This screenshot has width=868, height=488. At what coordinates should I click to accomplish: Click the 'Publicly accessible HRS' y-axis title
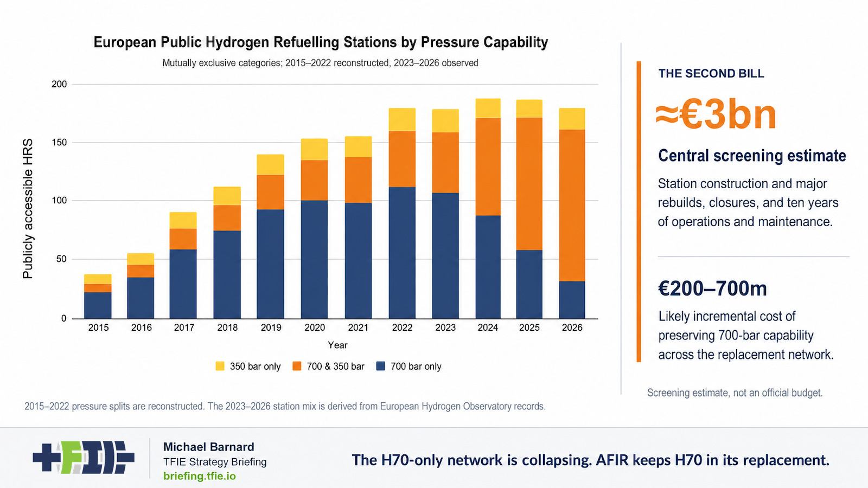(x=28, y=209)
